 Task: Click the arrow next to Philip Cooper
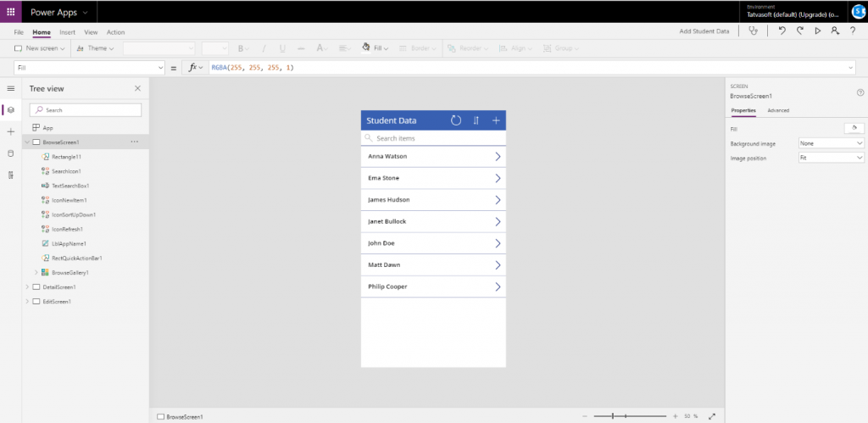pyautogui.click(x=498, y=287)
